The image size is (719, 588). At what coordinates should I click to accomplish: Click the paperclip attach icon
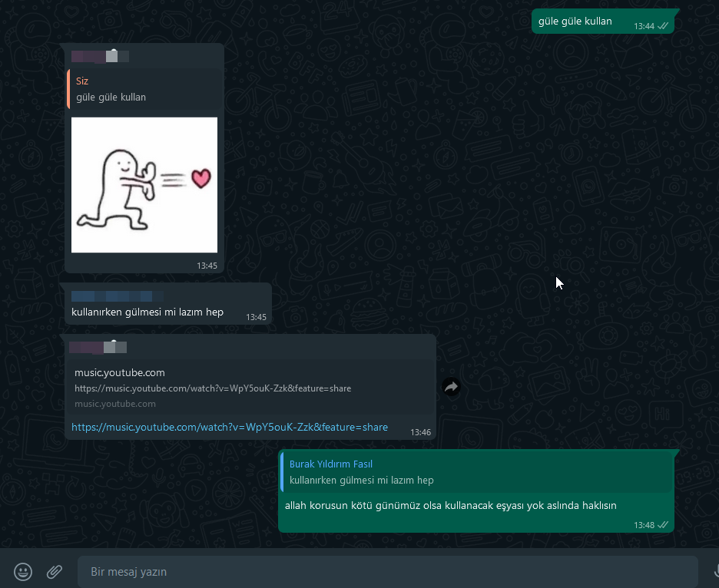[x=54, y=572]
